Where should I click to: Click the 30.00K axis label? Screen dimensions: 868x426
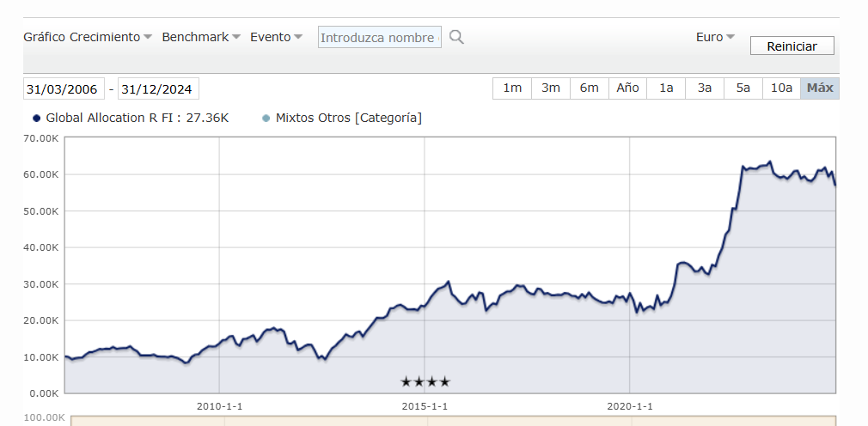41,283
